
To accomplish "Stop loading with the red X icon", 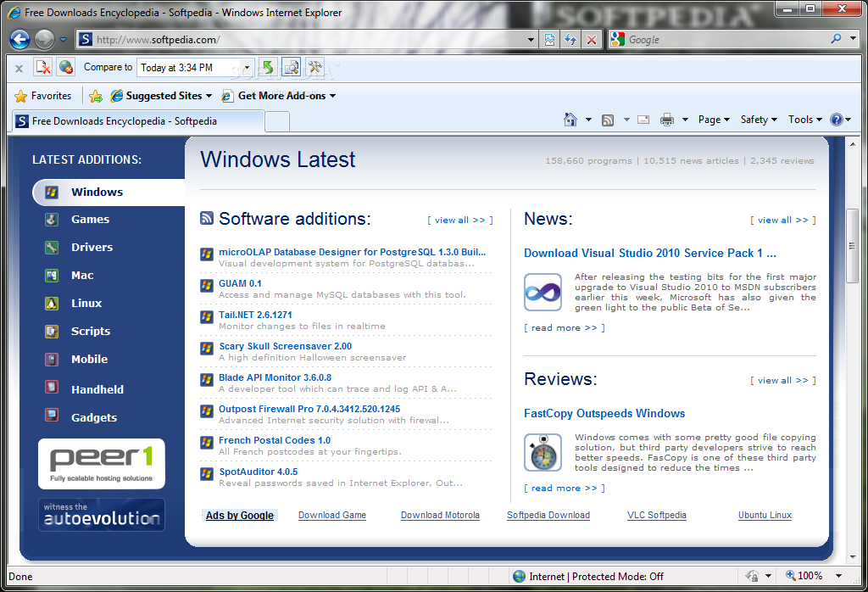I will pos(591,39).
